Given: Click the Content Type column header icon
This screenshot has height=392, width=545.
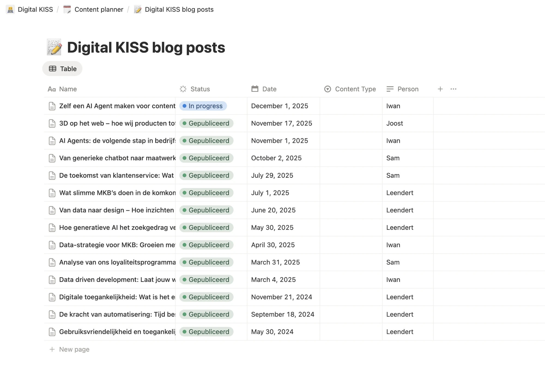Looking at the screenshot, I should (328, 89).
